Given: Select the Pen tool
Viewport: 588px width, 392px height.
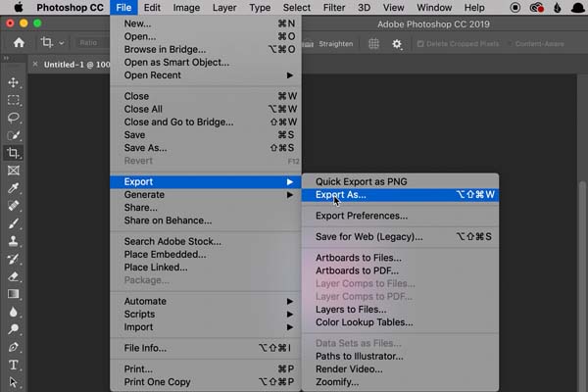Looking at the screenshot, I should tap(14, 347).
